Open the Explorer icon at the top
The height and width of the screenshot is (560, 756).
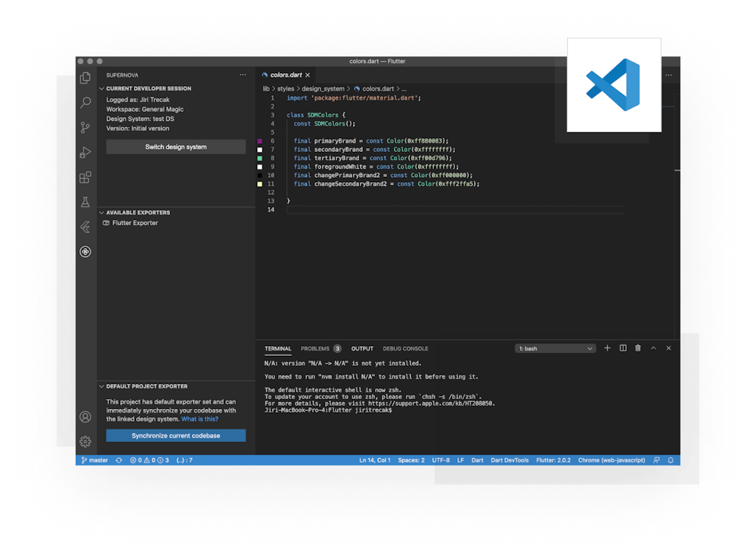point(85,78)
